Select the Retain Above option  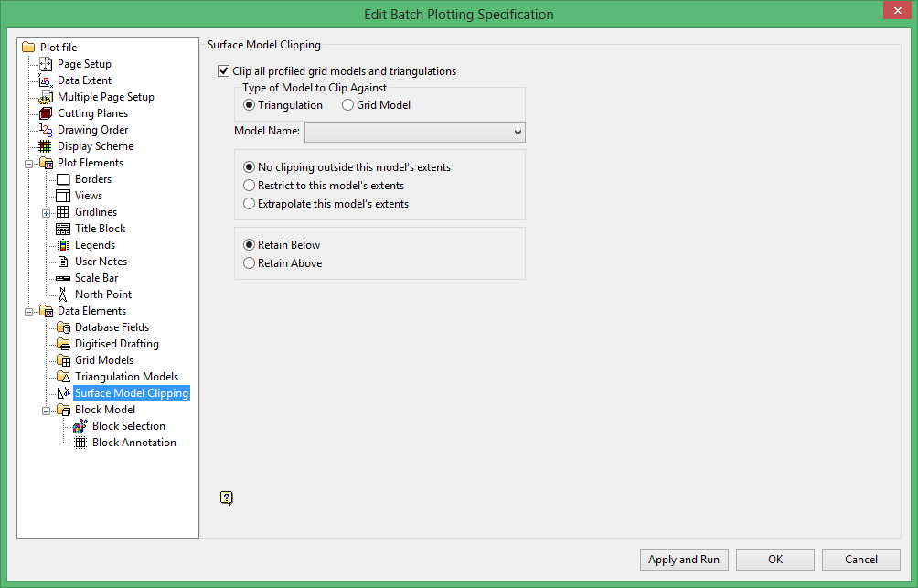pyautogui.click(x=250, y=263)
